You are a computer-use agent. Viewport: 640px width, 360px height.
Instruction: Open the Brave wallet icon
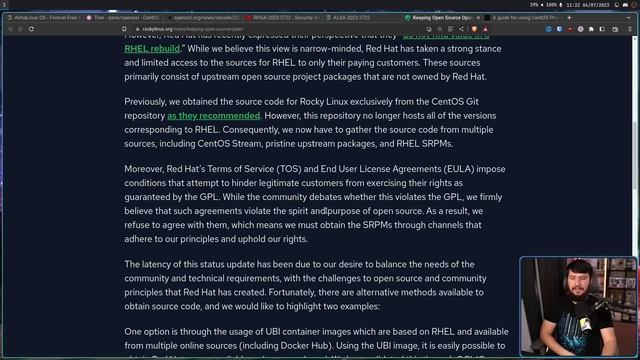[615, 29]
